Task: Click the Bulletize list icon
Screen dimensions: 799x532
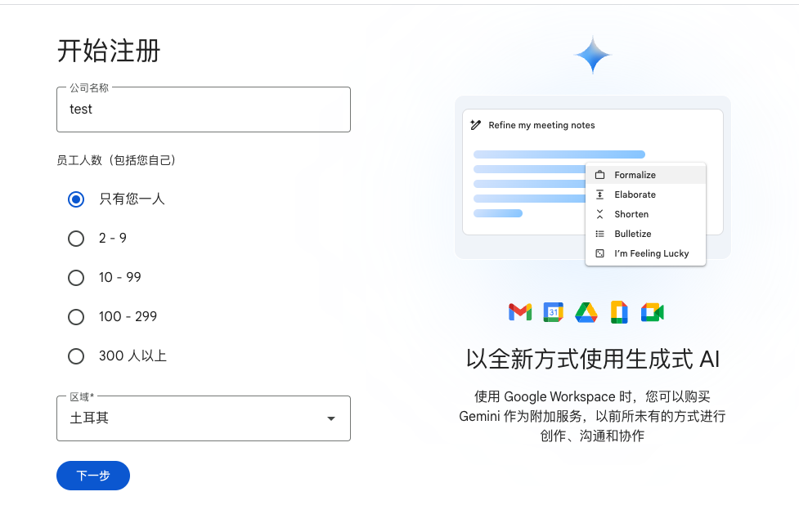Action: click(x=599, y=234)
